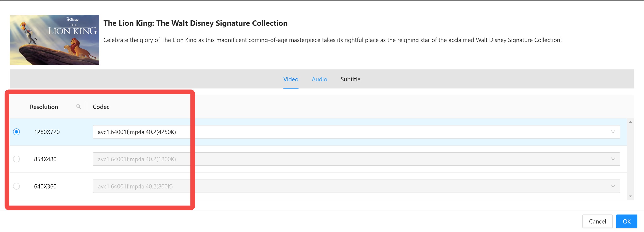644x232 pixels.
Task: Select the 640X360 resolution radio button
Action: (17, 186)
